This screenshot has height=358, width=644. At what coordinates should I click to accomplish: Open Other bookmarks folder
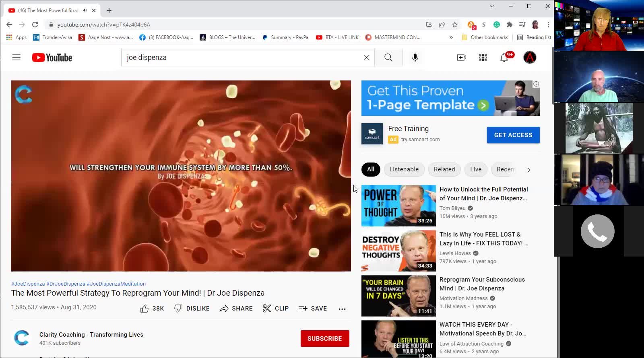click(x=485, y=37)
